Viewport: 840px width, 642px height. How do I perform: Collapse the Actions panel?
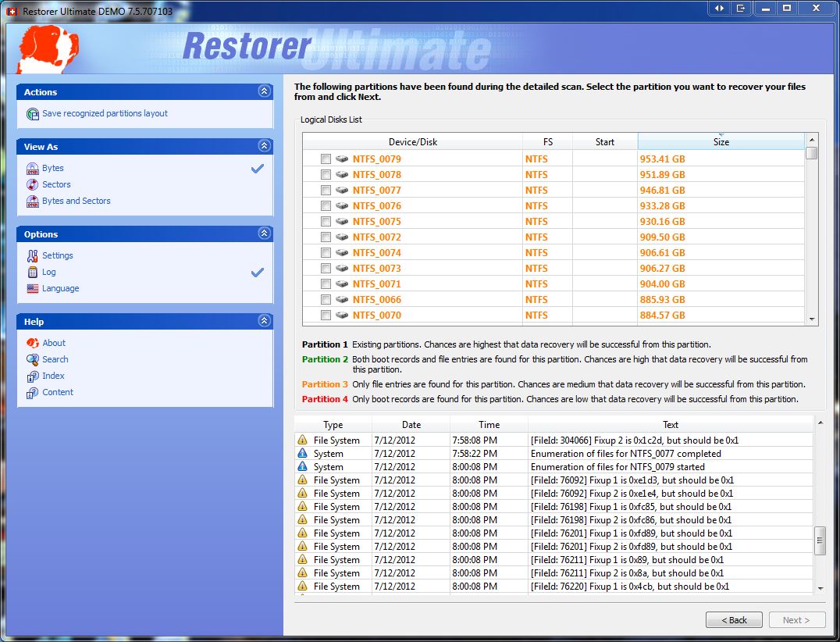[x=264, y=91]
